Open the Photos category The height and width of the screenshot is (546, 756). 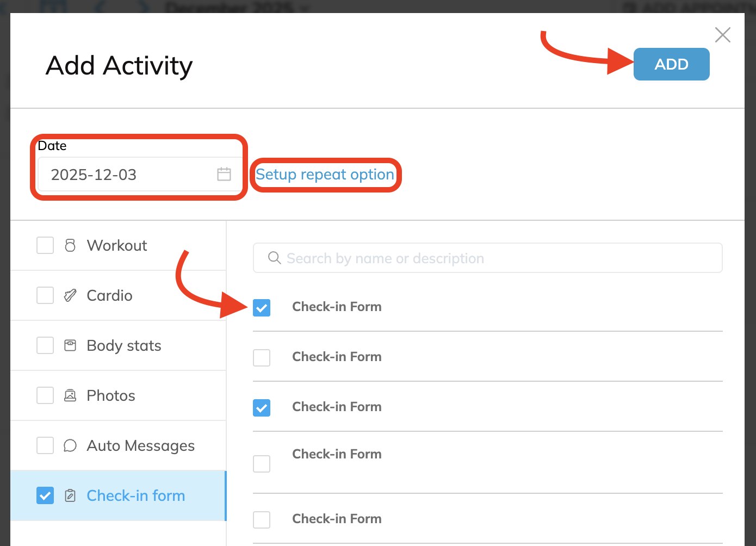pos(111,395)
